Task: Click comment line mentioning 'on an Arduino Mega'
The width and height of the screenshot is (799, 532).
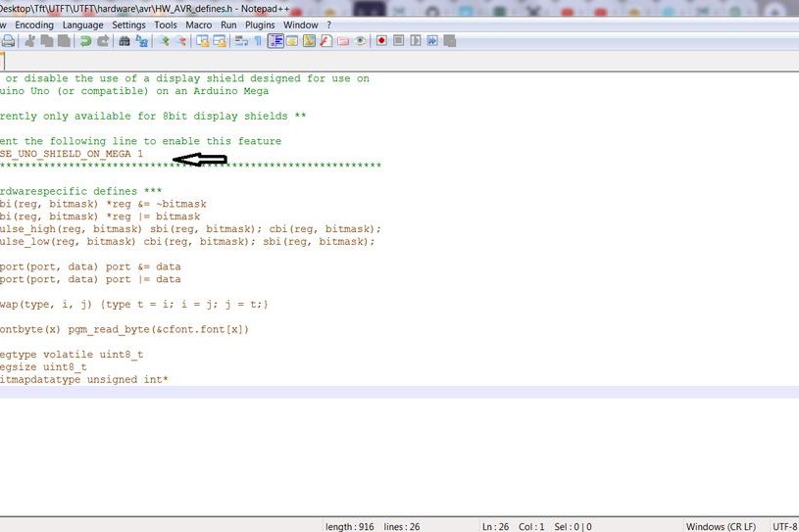Action: (x=134, y=90)
